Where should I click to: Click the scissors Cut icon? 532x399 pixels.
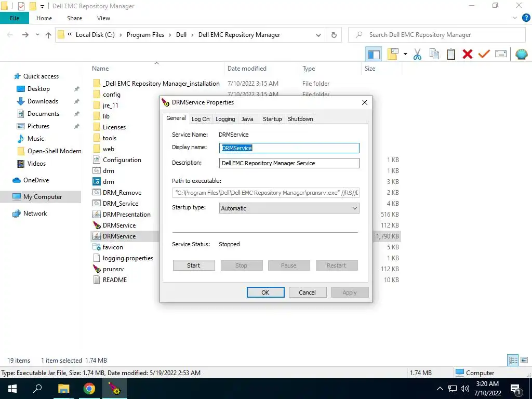pyautogui.click(x=417, y=54)
